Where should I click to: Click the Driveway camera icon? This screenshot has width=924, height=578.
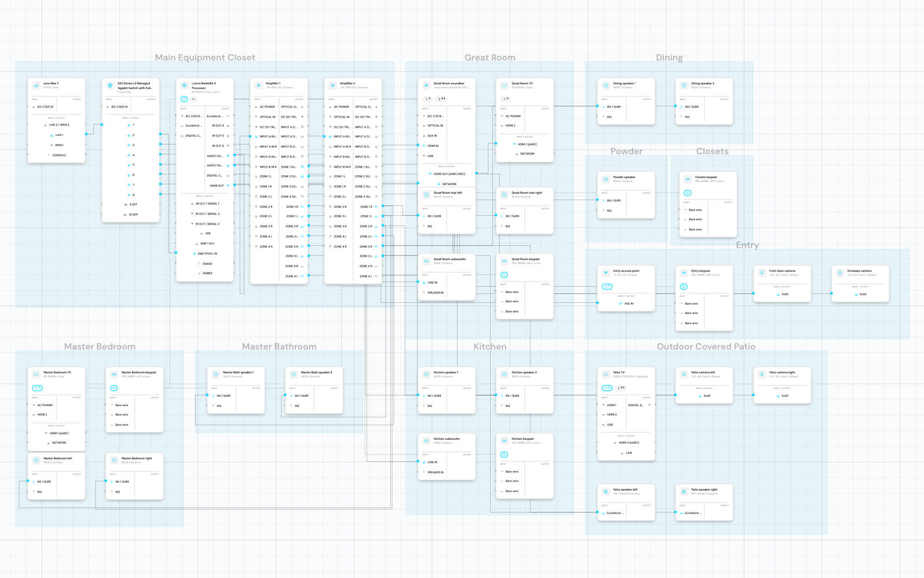coord(840,273)
